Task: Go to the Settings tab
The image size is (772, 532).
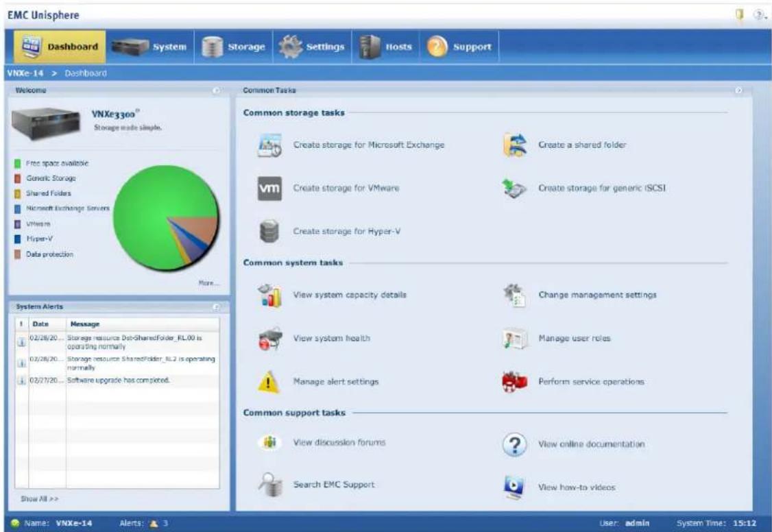Action: (312, 47)
